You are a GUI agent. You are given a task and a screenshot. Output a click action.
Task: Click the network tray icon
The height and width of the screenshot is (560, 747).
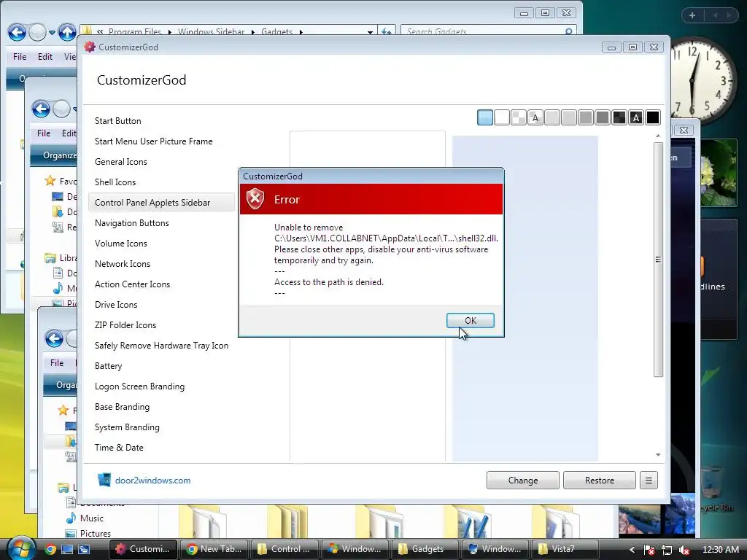tap(667, 550)
